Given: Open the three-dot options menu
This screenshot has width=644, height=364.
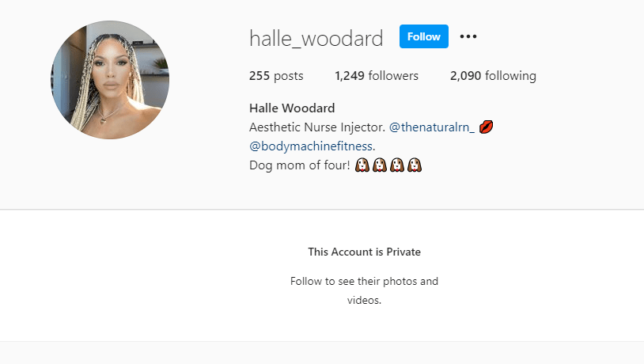Looking at the screenshot, I should (x=468, y=36).
